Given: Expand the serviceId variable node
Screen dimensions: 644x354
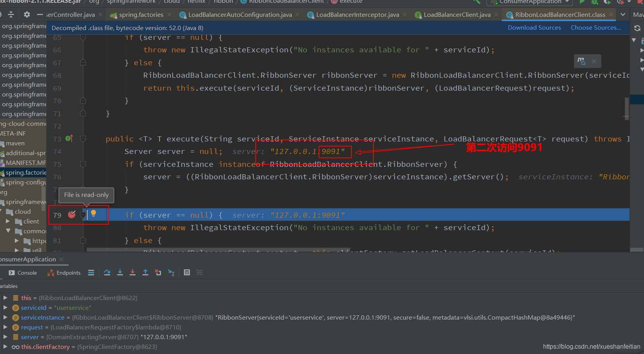Looking at the screenshot, I should click(5, 308).
